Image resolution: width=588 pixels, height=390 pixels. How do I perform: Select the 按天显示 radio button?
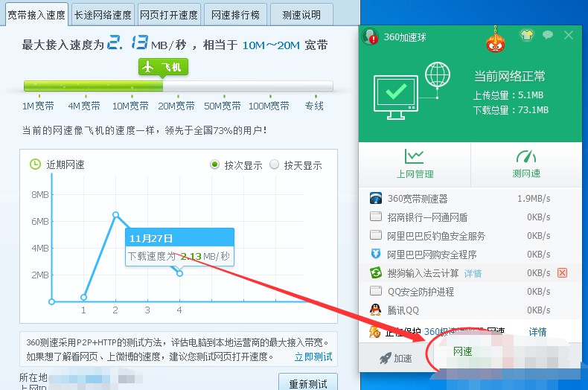click(x=274, y=164)
